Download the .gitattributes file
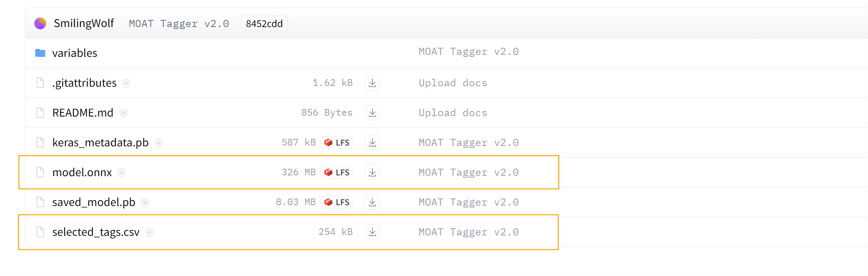This screenshot has width=868, height=276. 372,83
